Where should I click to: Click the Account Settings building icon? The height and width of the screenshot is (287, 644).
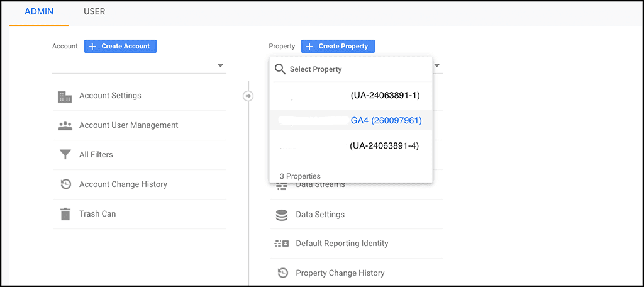point(65,96)
